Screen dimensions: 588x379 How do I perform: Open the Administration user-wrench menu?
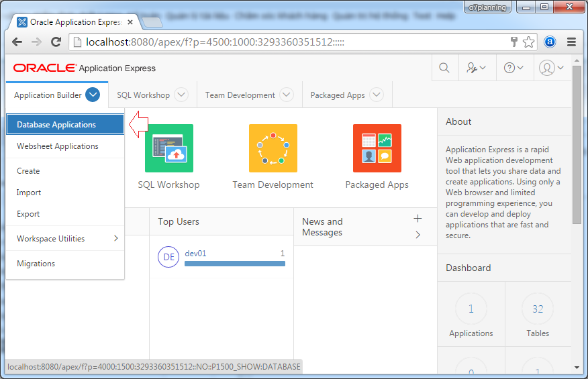pyautogui.click(x=477, y=68)
